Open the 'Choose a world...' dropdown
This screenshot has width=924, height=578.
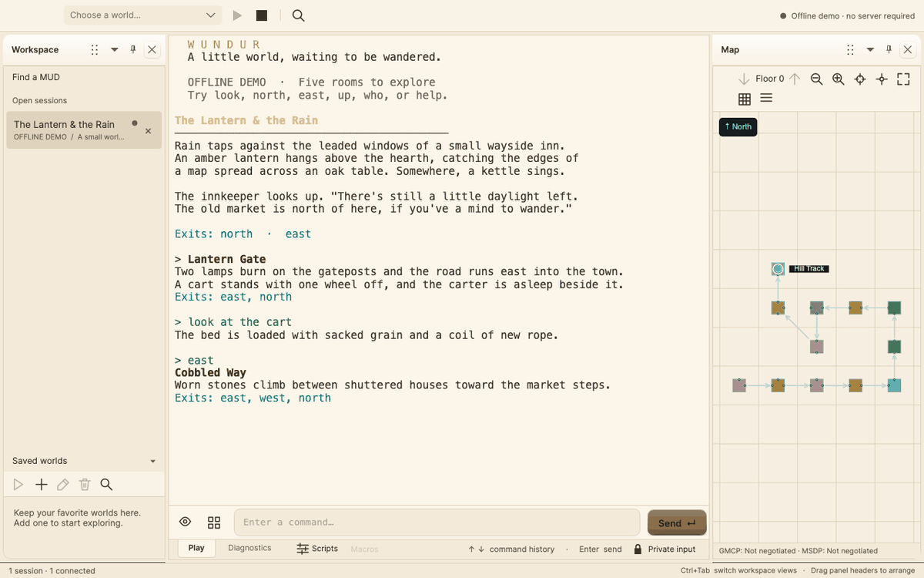point(143,15)
